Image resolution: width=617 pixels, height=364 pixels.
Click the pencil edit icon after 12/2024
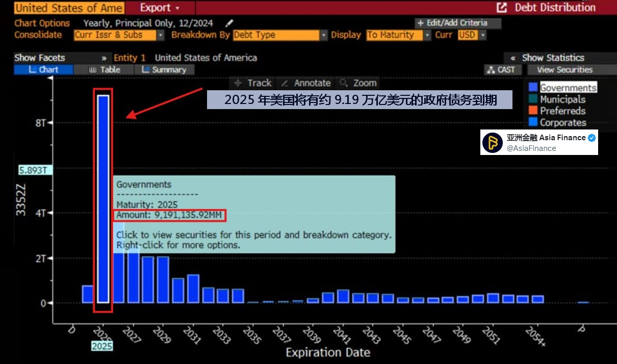point(229,23)
